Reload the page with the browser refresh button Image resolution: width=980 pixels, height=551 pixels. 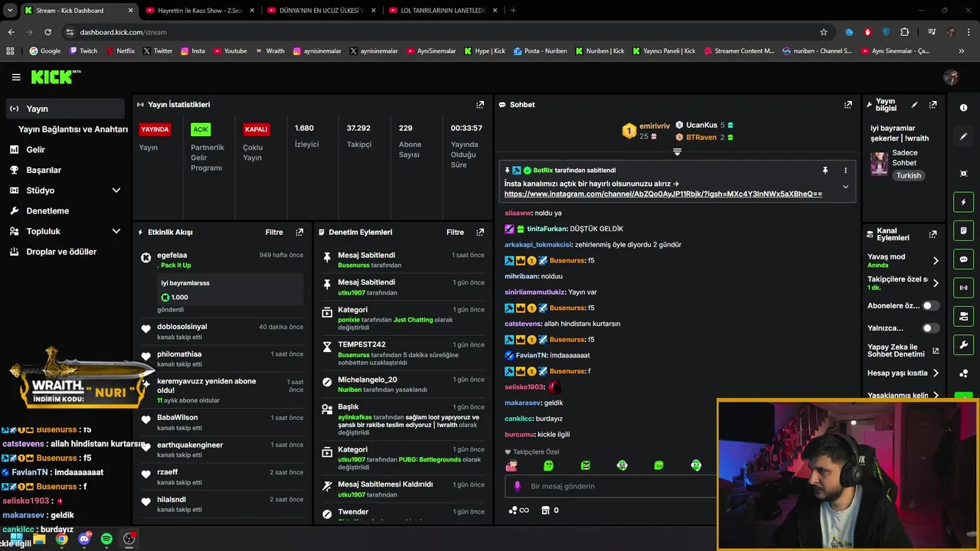(x=47, y=32)
